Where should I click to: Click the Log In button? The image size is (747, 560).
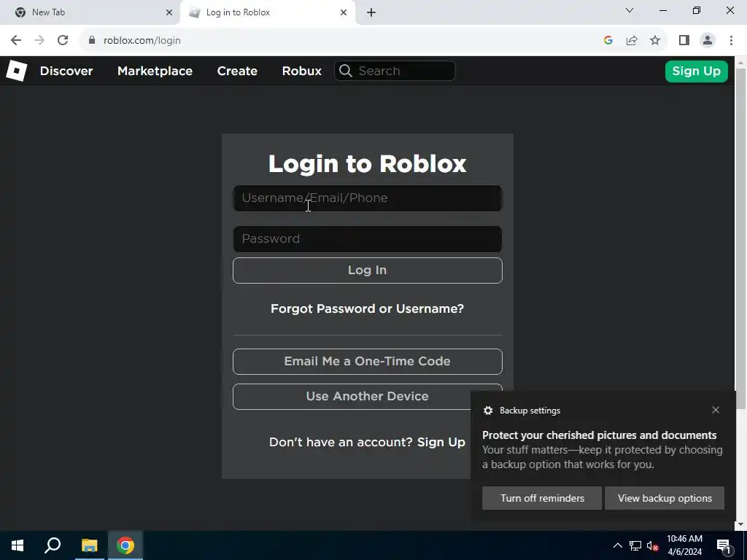[368, 271]
